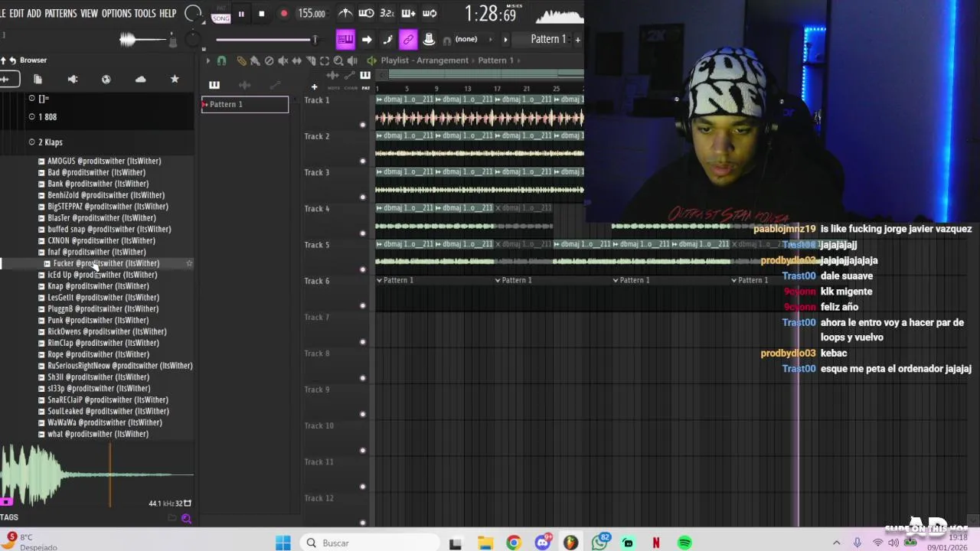The image size is (980, 551).
Task: Open the HELP menu
Action: [x=168, y=13]
